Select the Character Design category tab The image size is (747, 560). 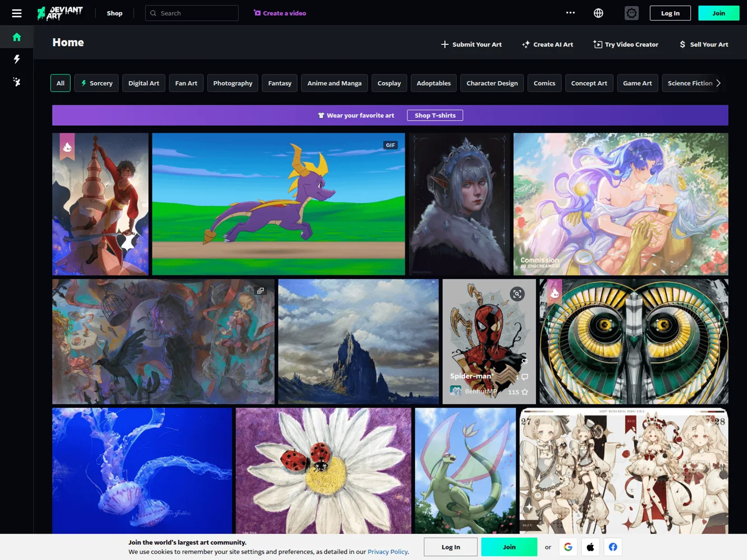492,83
